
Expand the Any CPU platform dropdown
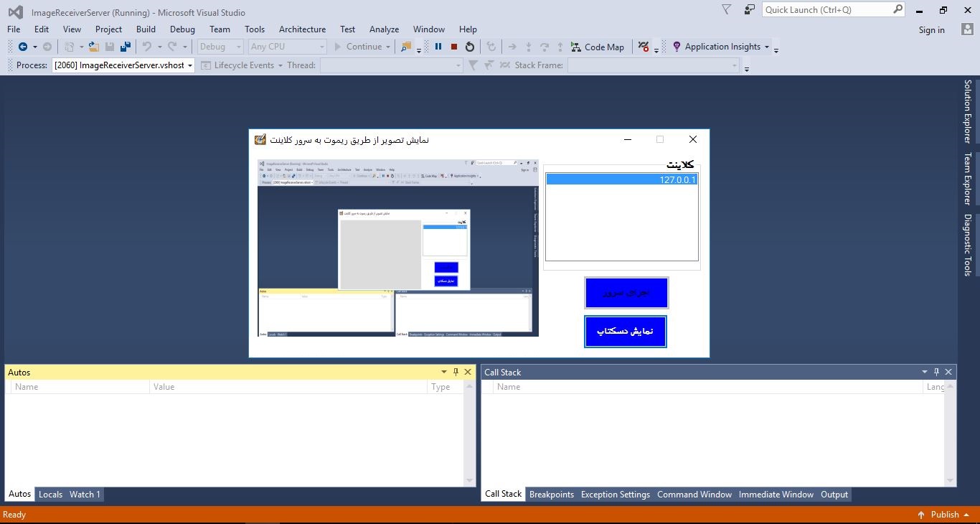pos(323,46)
